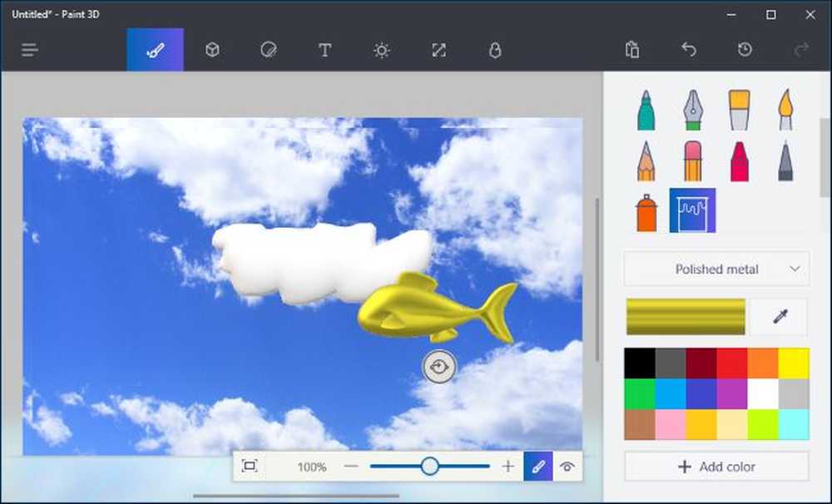Select the Calligraphy pen tool
This screenshot has height=504, width=832.
[x=692, y=110]
